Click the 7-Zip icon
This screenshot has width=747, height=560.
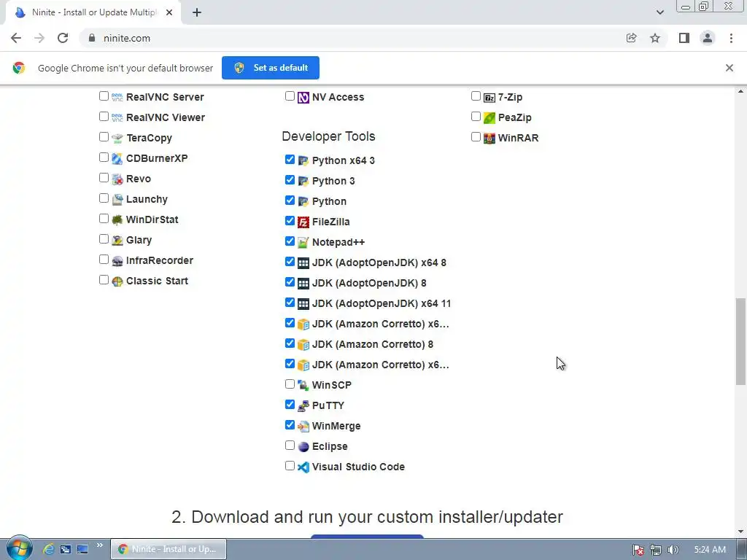click(x=489, y=98)
